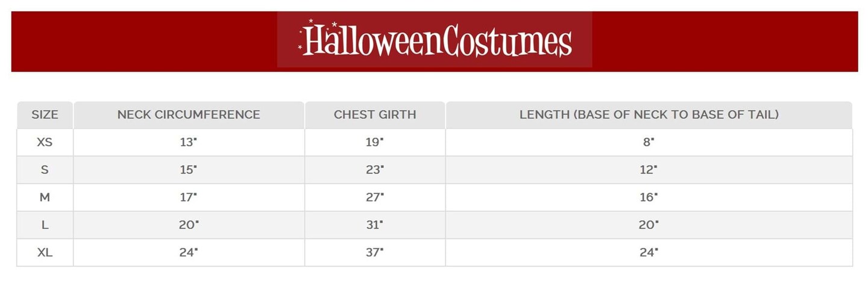Click the 31" chest girth for Large

[x=374, y=225]
